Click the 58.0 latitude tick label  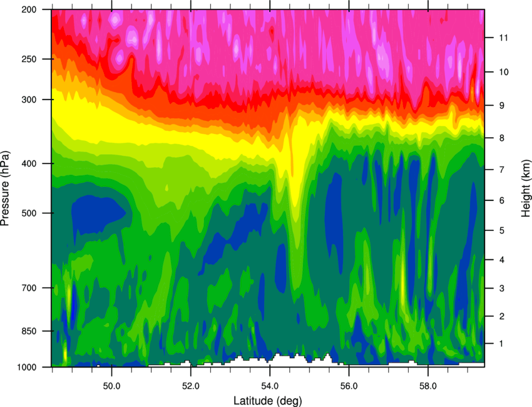tap(428, 386)
